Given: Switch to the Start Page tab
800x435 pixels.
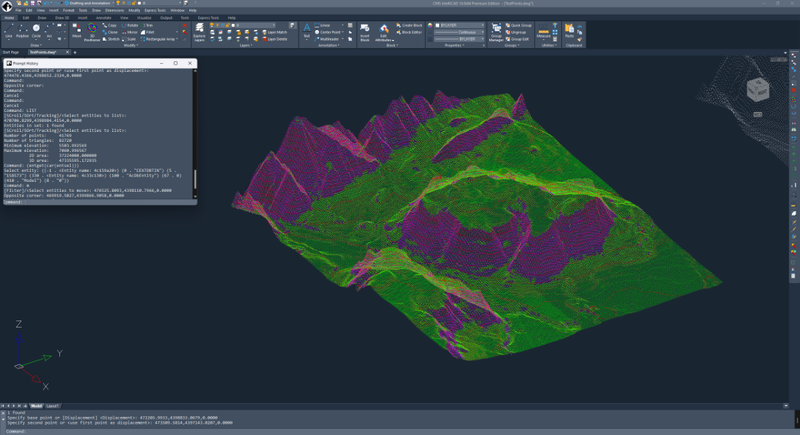Looking at the screenshot, I should [11, 52].
